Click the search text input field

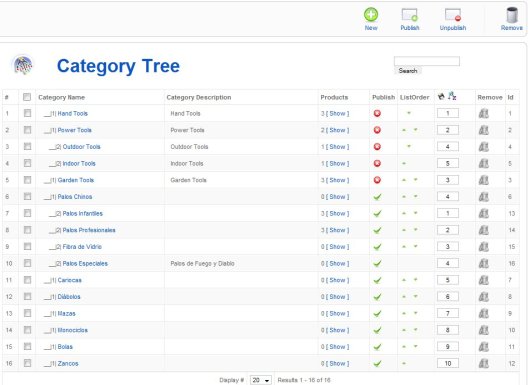point(427,61)
